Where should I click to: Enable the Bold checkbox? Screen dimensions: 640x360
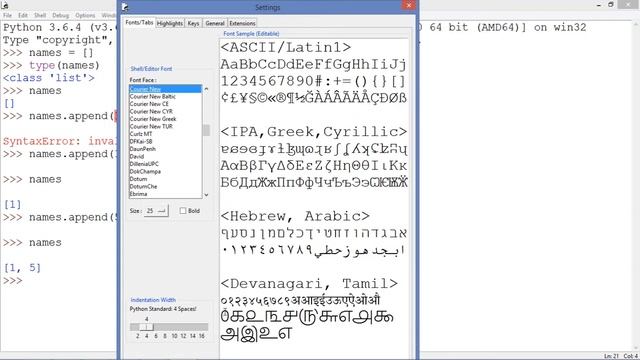(183, 211)
